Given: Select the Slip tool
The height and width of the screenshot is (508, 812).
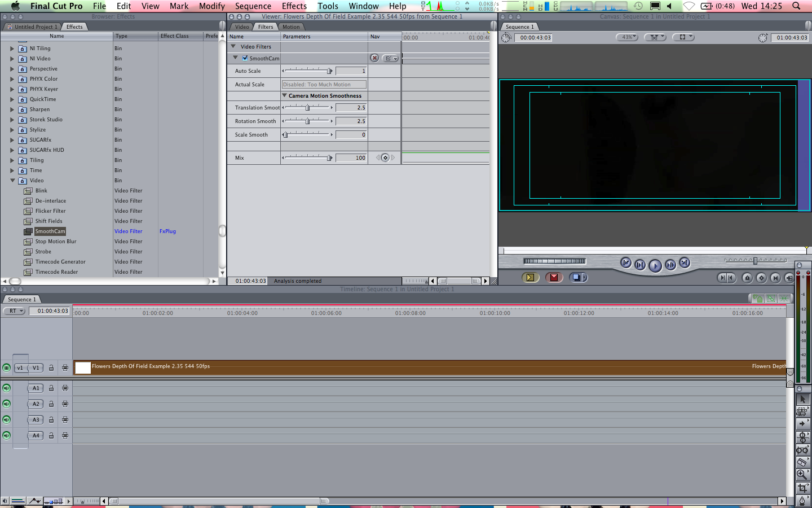Looking at the screenshot, I should point(802,450).
